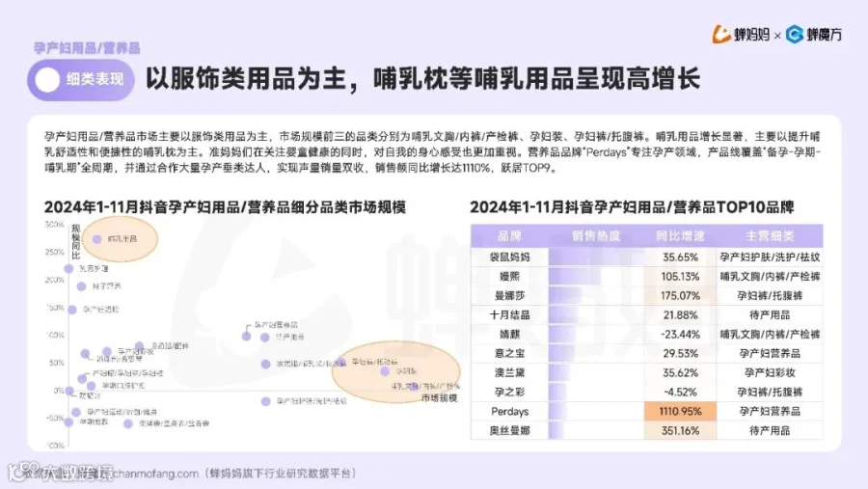Click the 250% axis tick label
The width and height of the screenshot is (868, 489).
tap(54, 252)
